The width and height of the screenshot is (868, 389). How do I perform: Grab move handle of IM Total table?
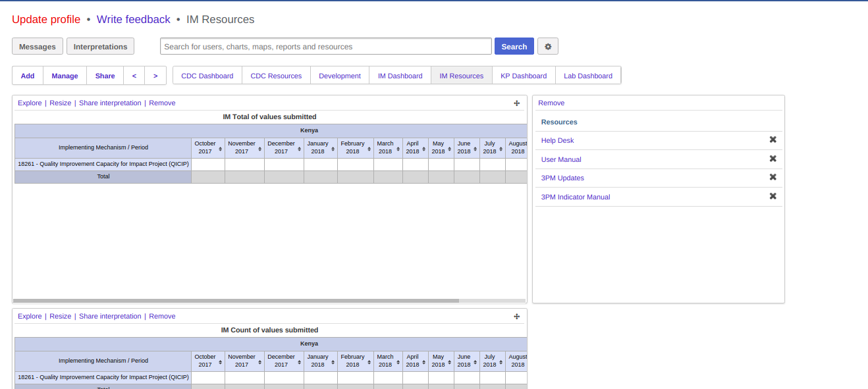point(517,103)
